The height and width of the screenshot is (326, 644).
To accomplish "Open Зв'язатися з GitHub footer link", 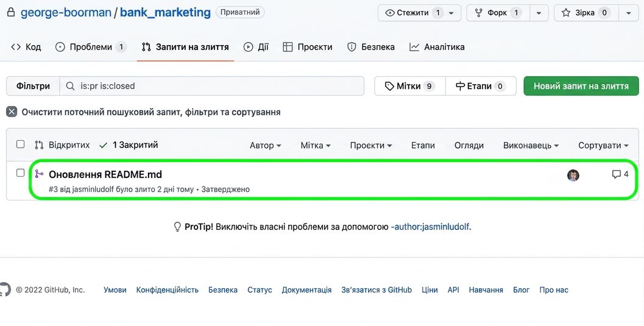I will coord(377,290).
